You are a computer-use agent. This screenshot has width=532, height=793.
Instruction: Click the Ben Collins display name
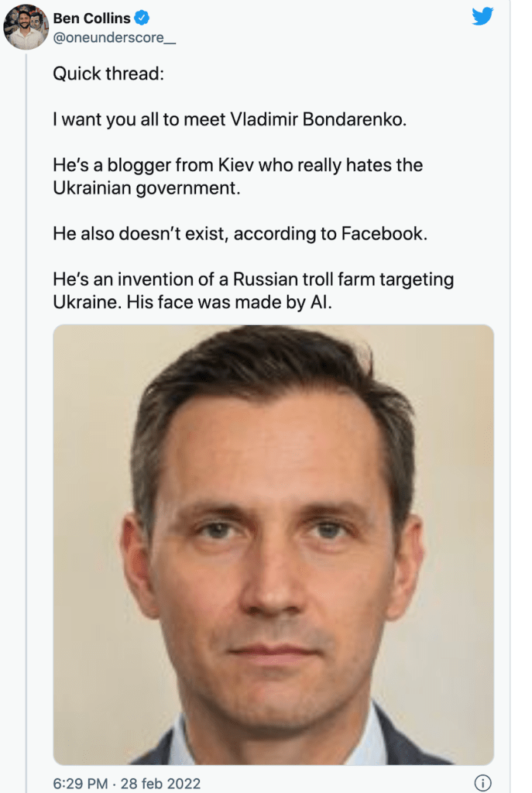click(91, 19)
